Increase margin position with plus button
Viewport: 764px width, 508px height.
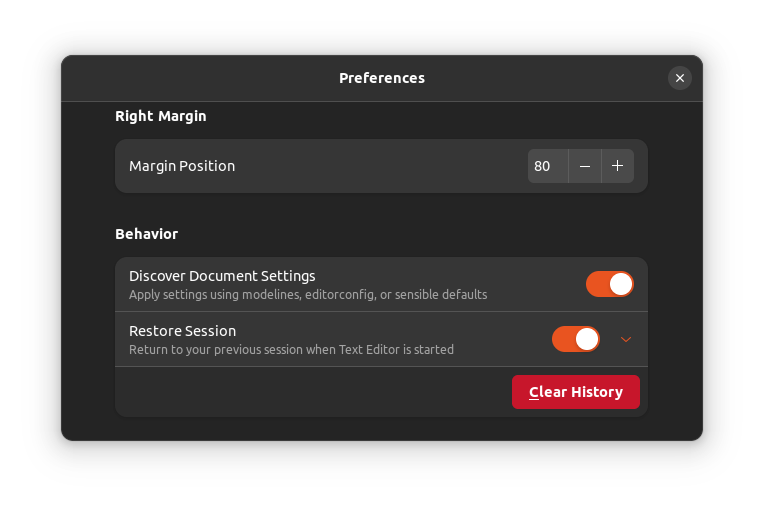[618, 166]
